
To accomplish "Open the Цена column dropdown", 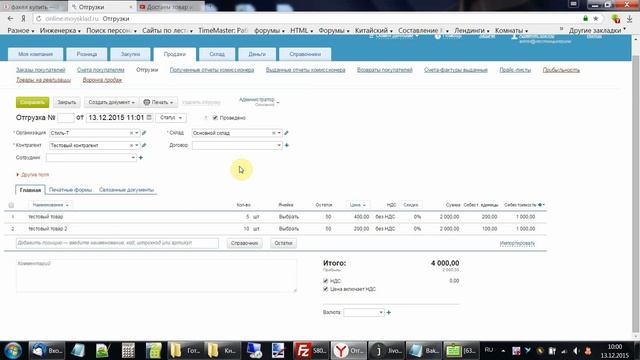I will (358, 205).
